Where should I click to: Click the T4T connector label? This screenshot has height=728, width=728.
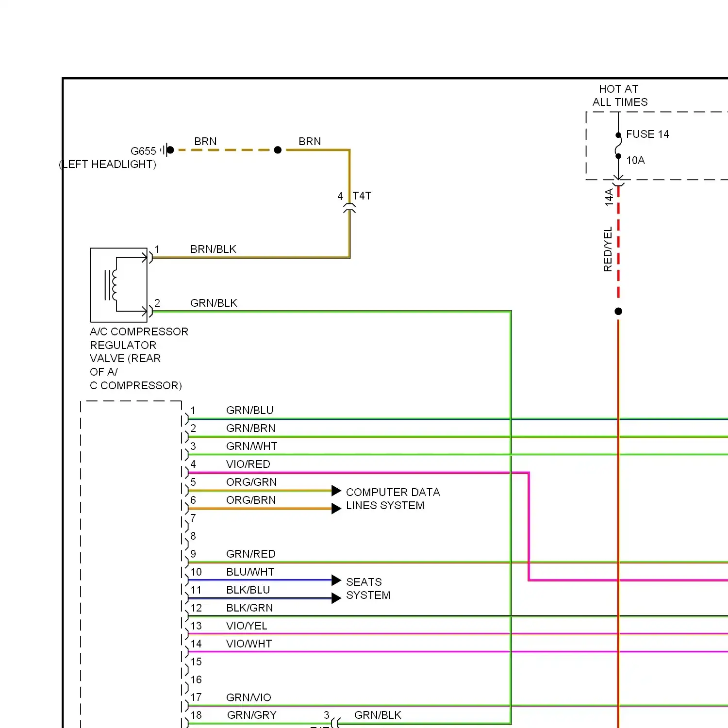(362, 196)
